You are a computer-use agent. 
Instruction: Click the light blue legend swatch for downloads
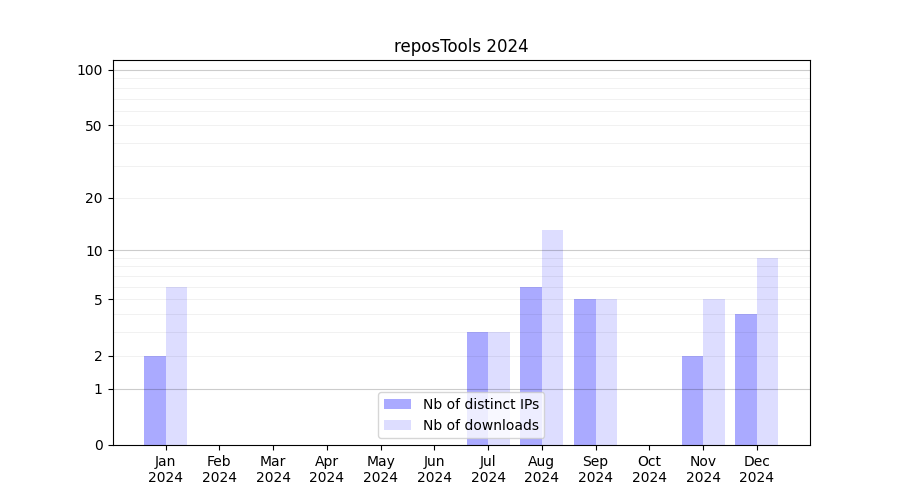point(397,425)
